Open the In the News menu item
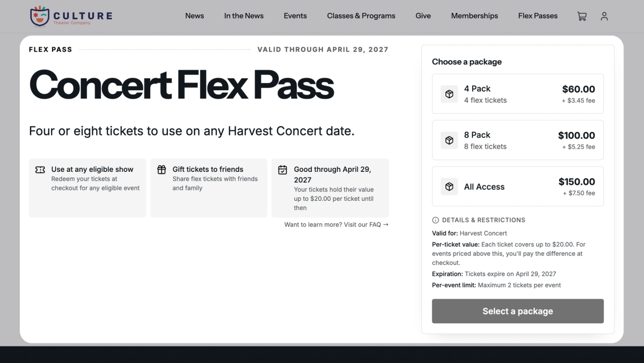644x363 pixels. 244,16
